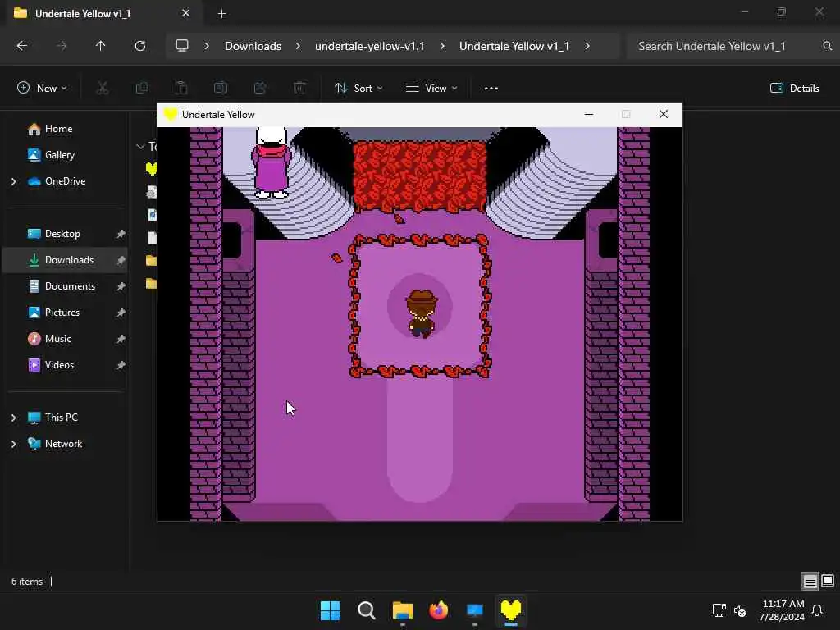The width and height of the screenshot is (840, 630).
Task: Click the Forward navigation arrow
Action: point(62,46)
